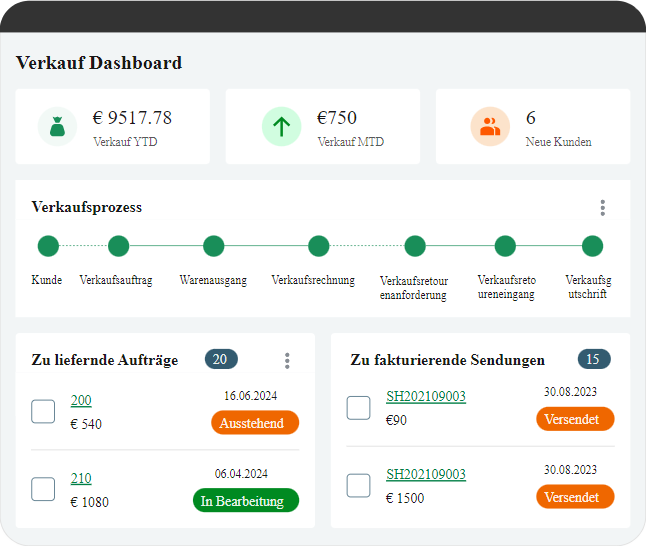Select the Verkaufsauftrag process step circle
Image resolution: width=649 pixels, height=546 pixels.
coord(119,246)
